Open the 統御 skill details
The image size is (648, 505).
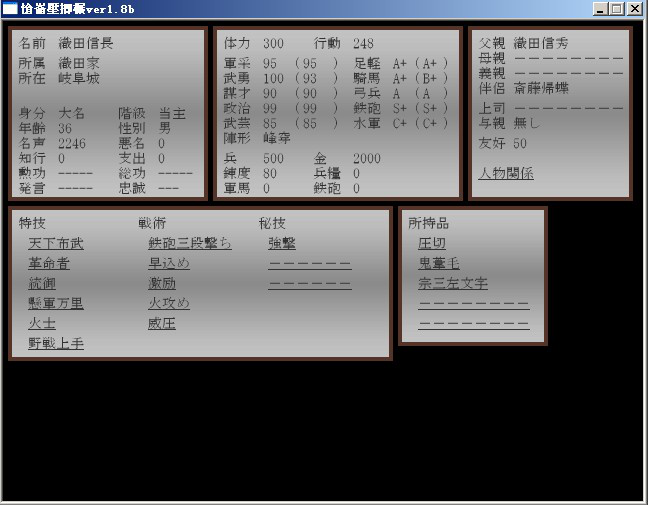pyautogui.click(x=42, y=283)
